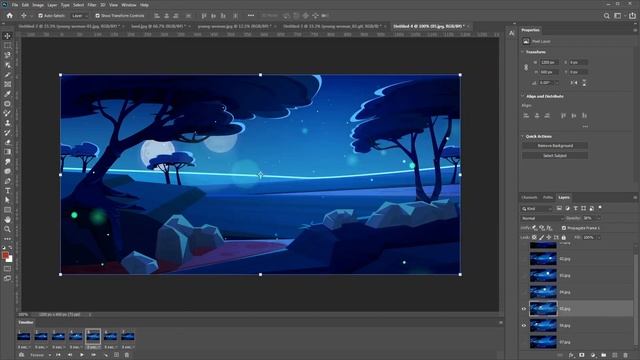Collapse the Align and Distribute section

pos(523,96)
